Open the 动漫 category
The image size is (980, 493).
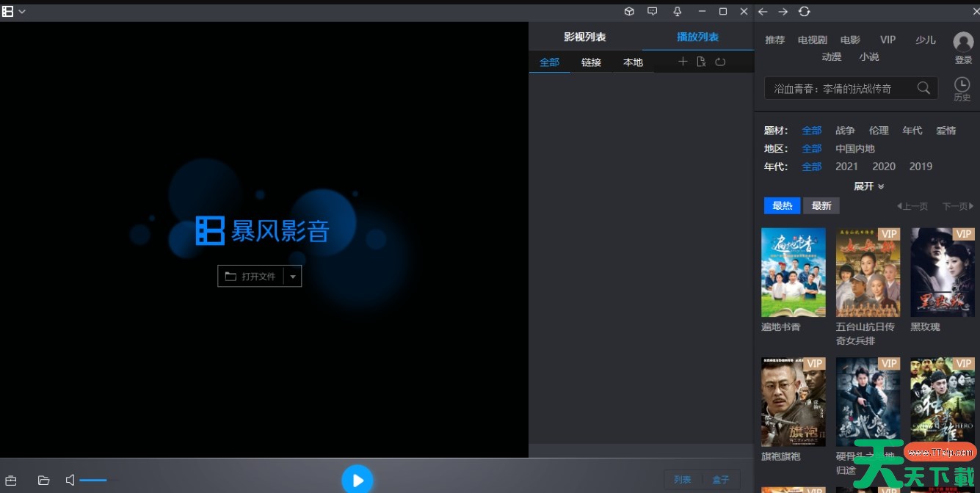tap(832, 56)
